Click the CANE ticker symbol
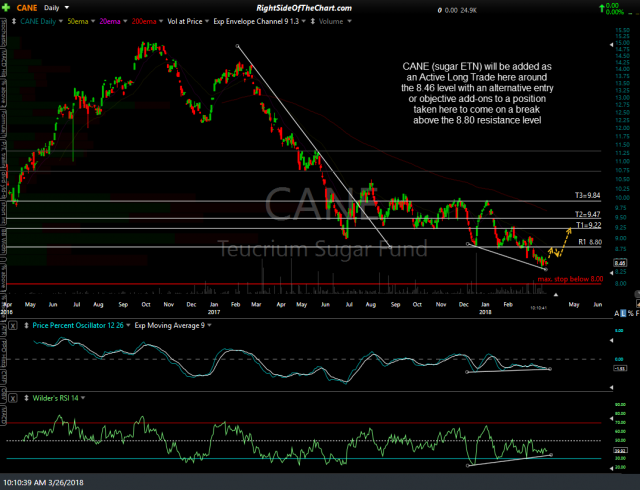Viewport: 640px width, 490px height. click(27, 8)
